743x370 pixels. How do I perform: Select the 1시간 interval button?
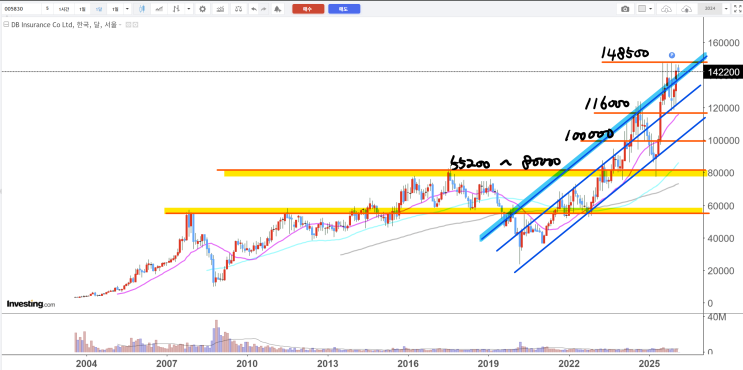point(63,9)
